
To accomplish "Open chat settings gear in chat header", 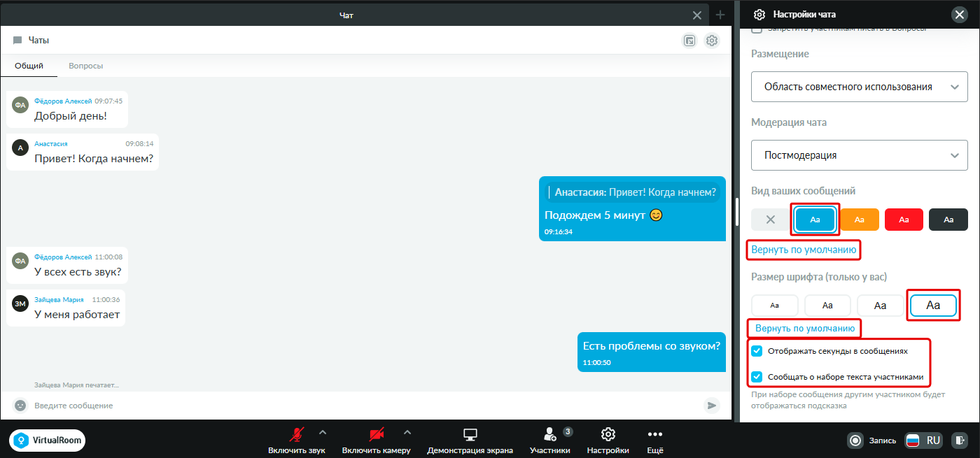I will point(712,41).
